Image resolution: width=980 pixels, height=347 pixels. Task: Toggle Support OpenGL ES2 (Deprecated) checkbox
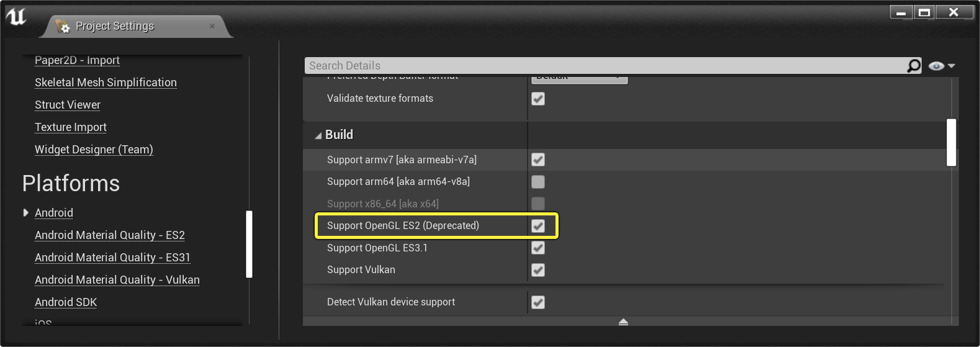(538, 226)
